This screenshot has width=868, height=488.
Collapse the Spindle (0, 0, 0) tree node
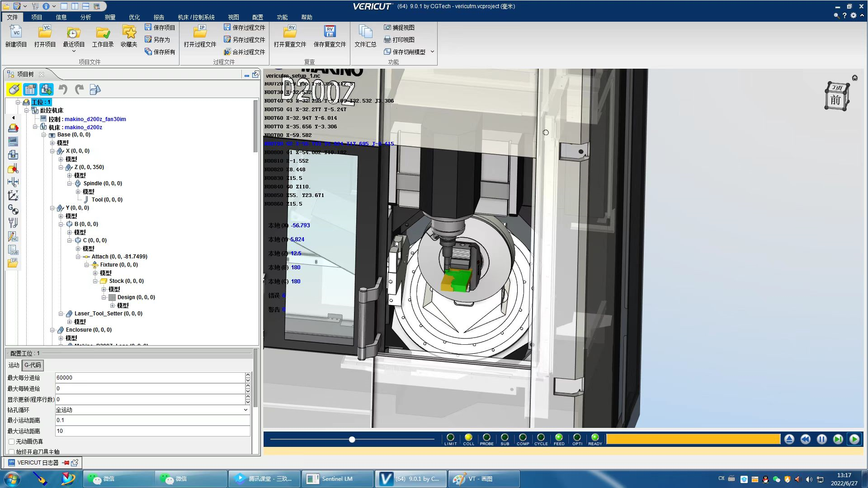tap(69, 183)
